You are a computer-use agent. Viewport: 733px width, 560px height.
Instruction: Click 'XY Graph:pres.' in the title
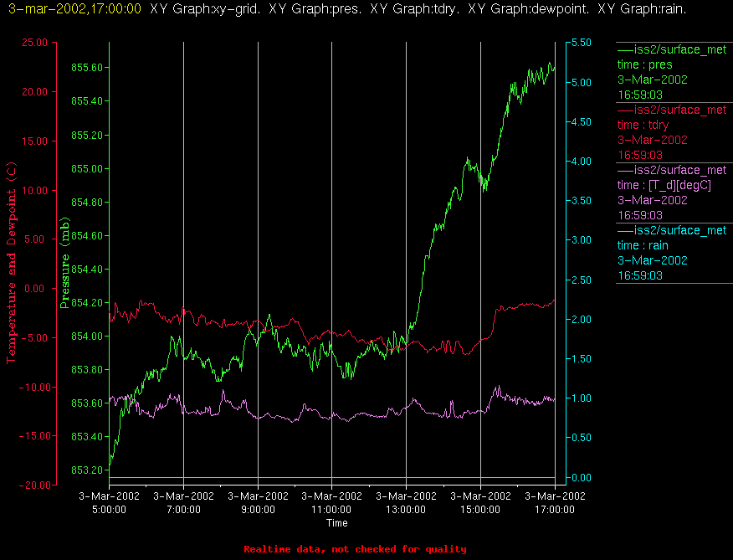pos(315,9)
